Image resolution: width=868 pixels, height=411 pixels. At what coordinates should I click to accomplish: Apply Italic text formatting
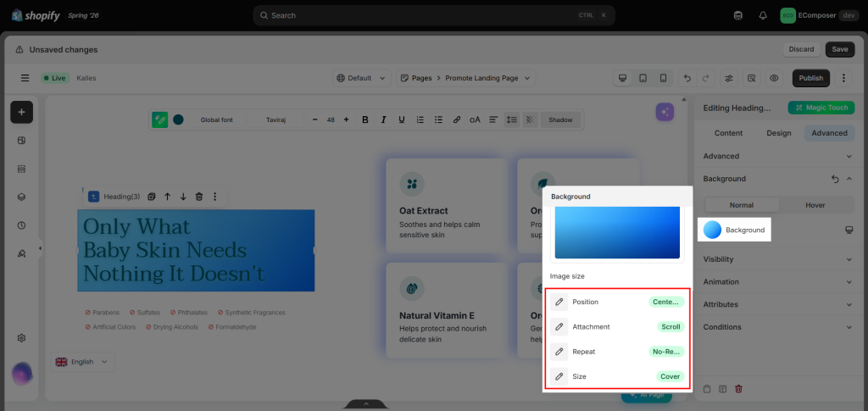click(x=383, y=119)
